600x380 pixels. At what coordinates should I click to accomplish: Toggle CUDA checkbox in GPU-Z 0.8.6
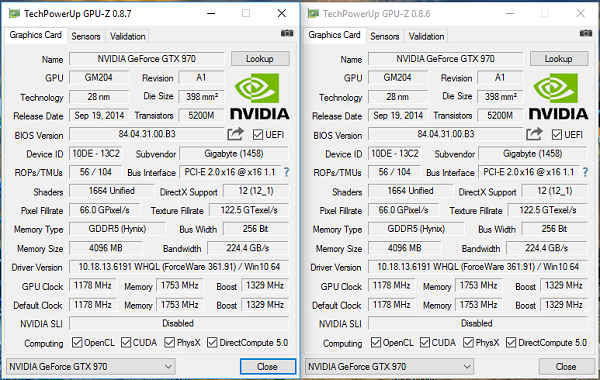(x=425, y=342)
